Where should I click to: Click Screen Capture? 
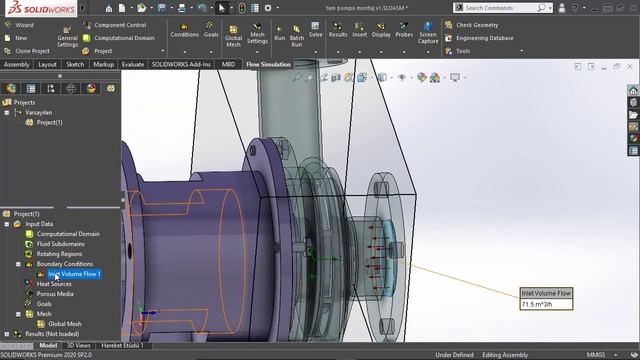[428, 33]
